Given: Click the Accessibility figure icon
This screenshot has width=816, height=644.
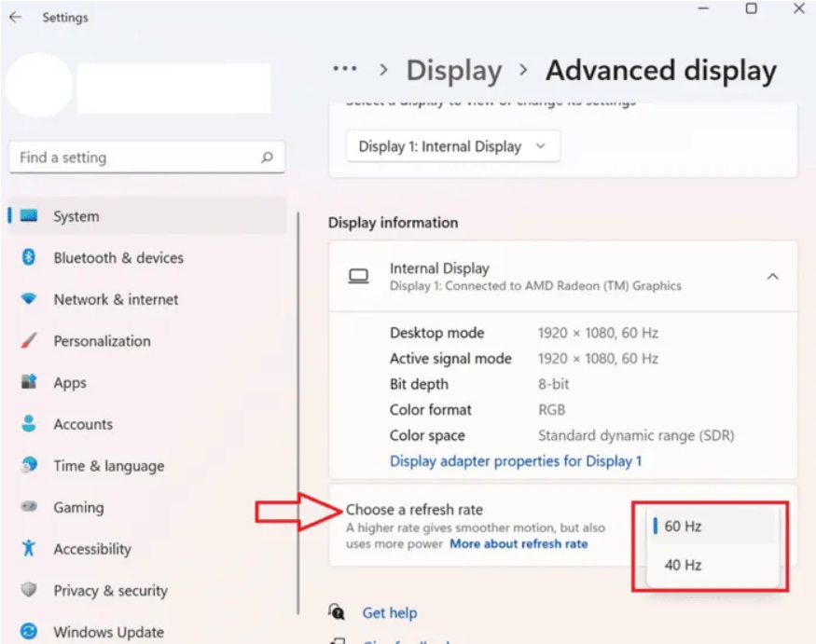Looking at the screenshot, I should pyautogui.click(x=29, y=549).
